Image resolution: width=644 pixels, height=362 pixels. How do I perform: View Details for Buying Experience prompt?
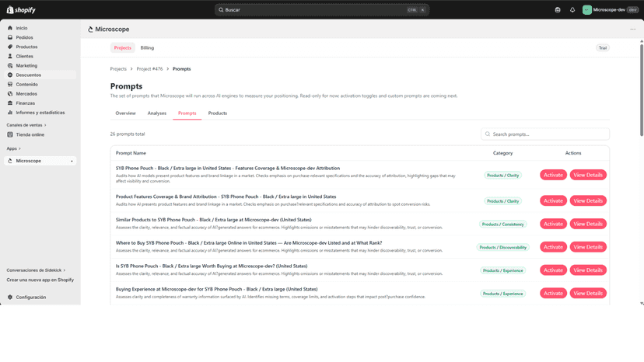click(x=588, y=293)
